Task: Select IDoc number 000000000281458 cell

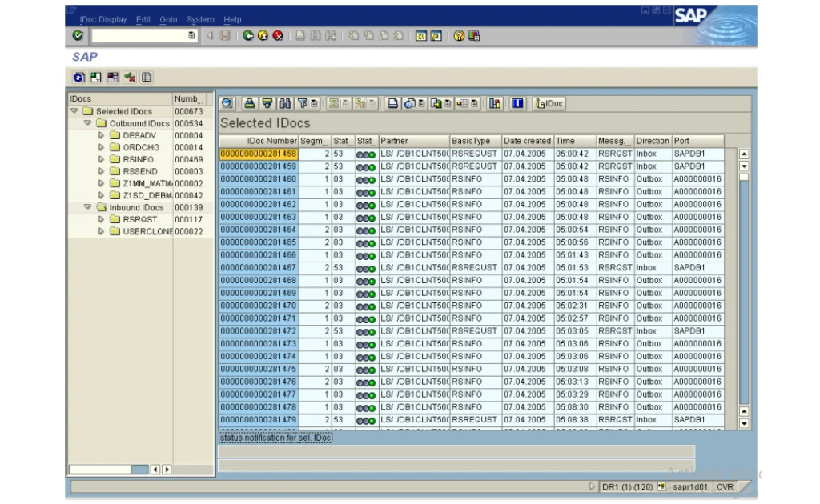Action: (259, 154)
